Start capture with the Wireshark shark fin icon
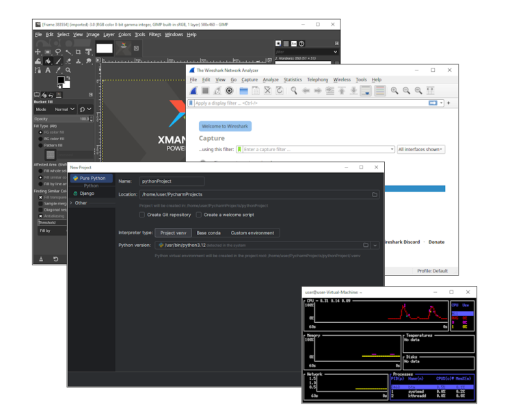The image size is (525, 420). point(193,90)
